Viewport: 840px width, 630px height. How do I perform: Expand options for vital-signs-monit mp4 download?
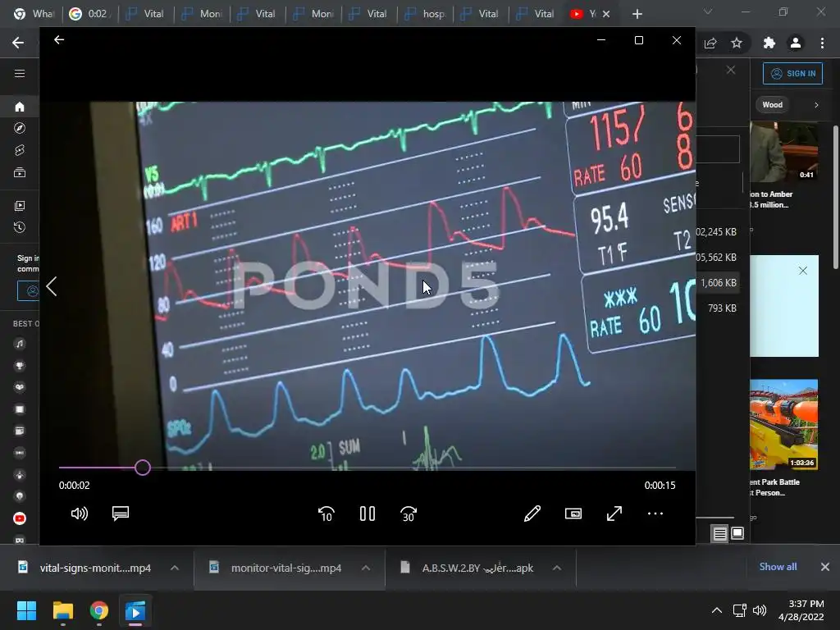[175, 568]
